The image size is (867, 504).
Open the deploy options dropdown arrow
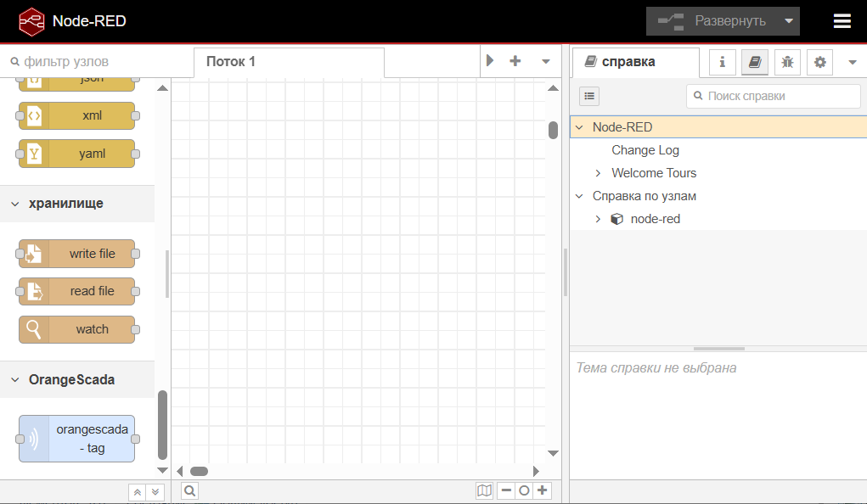coord(789,21)
